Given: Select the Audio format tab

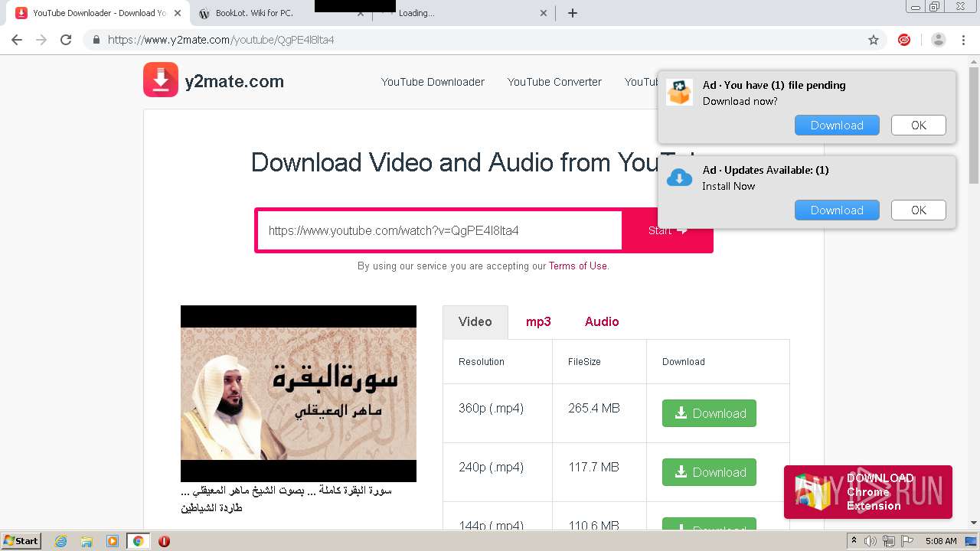Looking at the screenshot, I should 602,321.
